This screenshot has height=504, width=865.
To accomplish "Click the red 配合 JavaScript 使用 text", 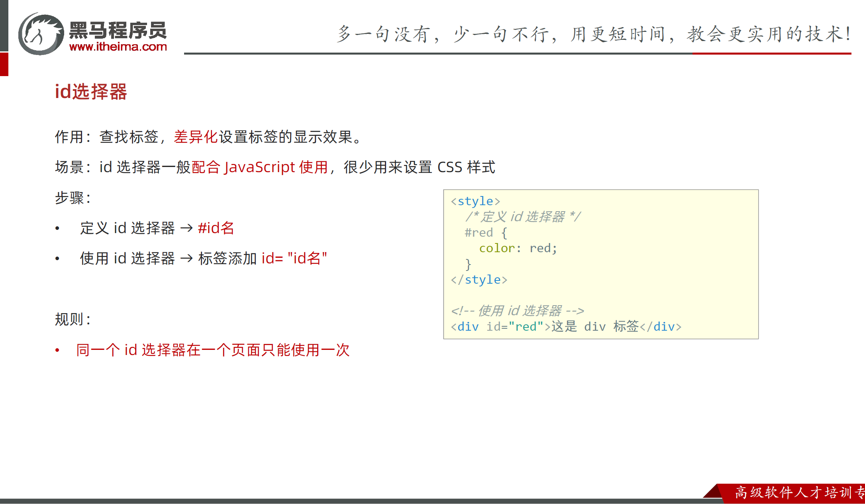I will pyautogui.click(x=260, y=167).
